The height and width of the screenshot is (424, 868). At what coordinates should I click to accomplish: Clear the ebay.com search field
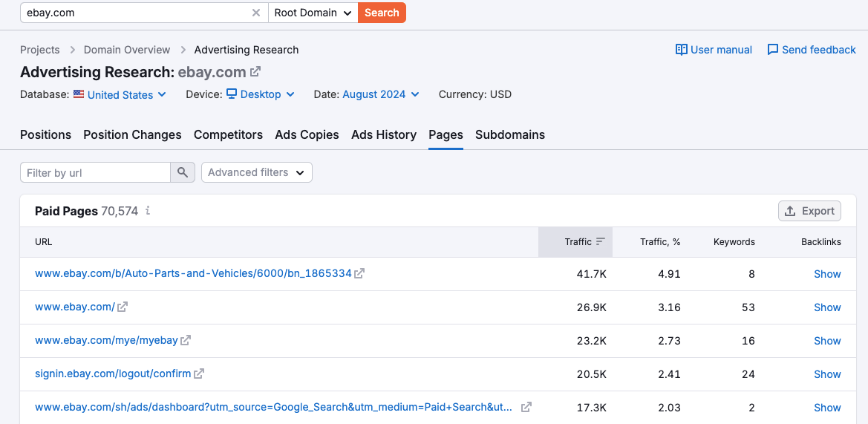[x=255, y=13]
